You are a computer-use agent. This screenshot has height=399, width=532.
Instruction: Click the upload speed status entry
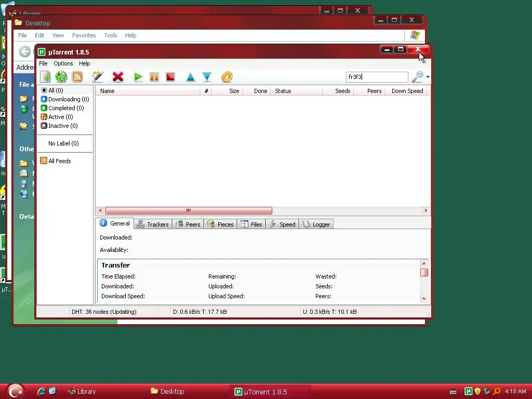(x=330, y=312)
